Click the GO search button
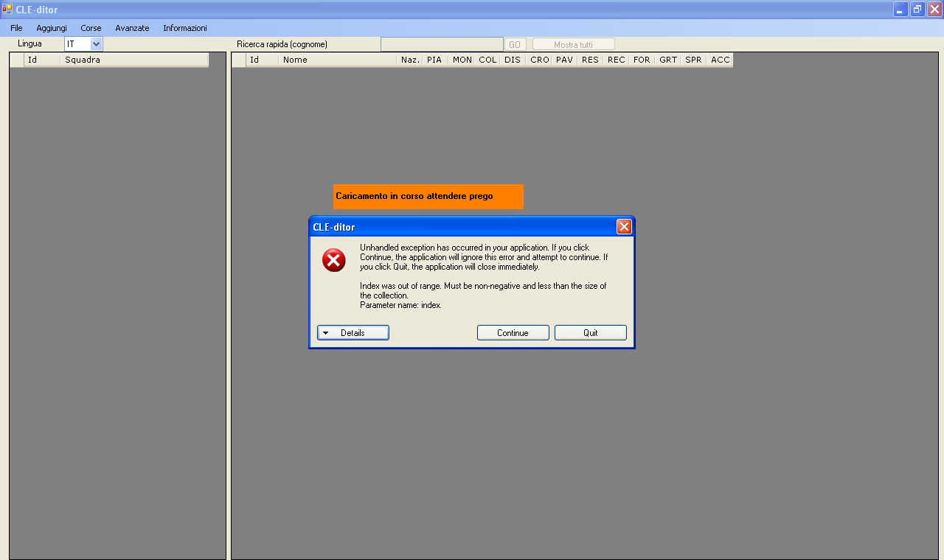Screen dimensions: 944x560 pos(514,45)
